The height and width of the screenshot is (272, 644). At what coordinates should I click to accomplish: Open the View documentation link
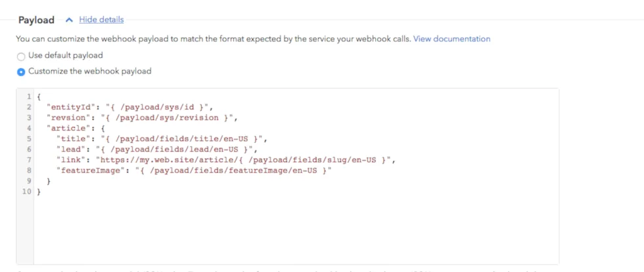452,39
